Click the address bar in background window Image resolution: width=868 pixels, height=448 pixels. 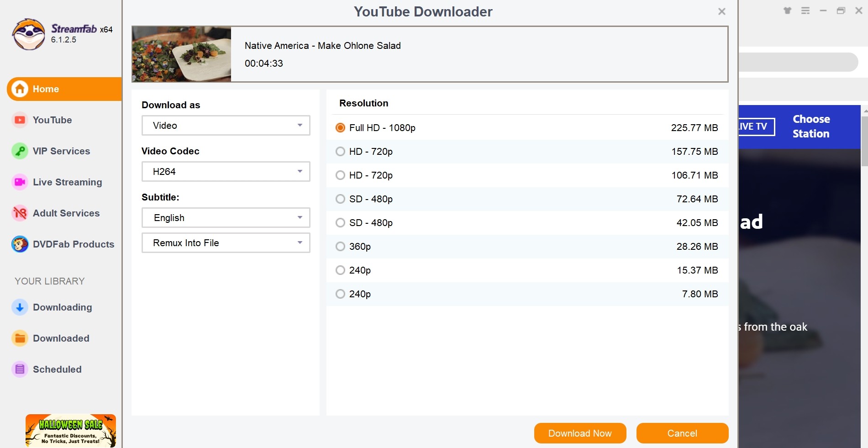[x=798, y=62]
